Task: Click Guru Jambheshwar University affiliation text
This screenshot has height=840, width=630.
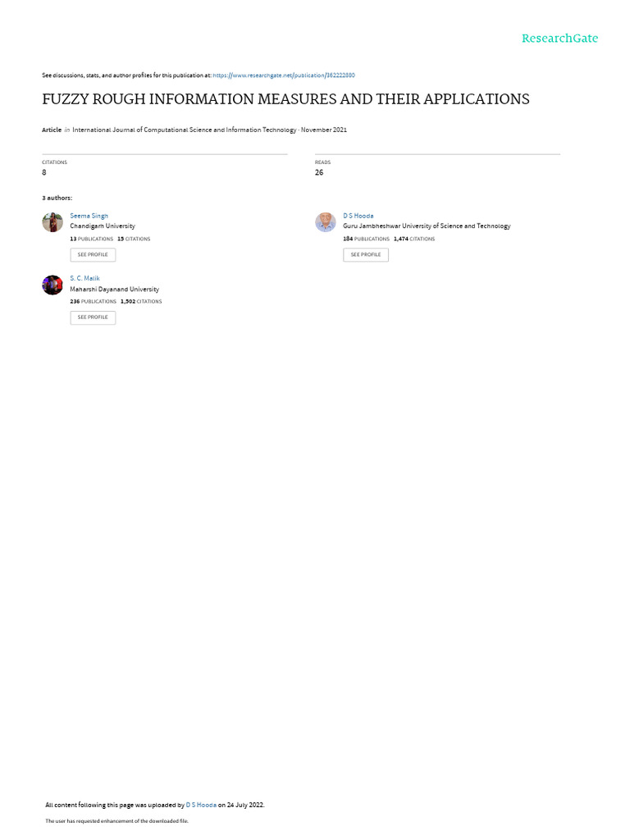Action: tap(427, 226)
